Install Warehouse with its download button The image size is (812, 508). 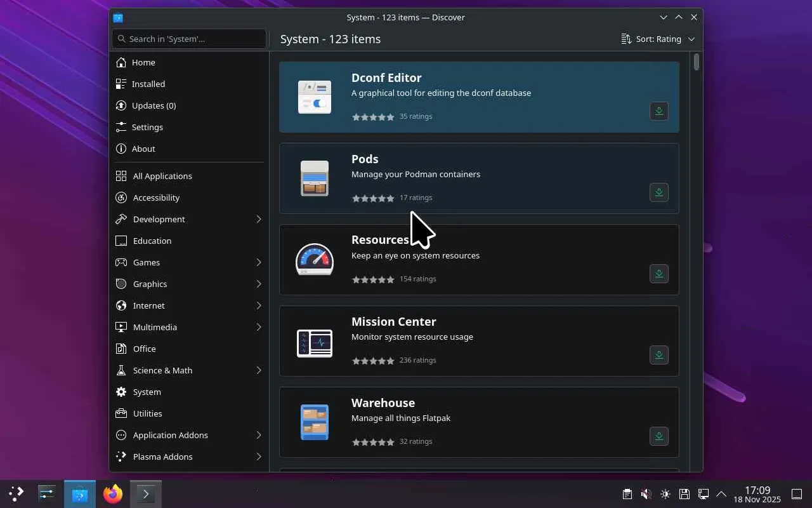point(659,436)
